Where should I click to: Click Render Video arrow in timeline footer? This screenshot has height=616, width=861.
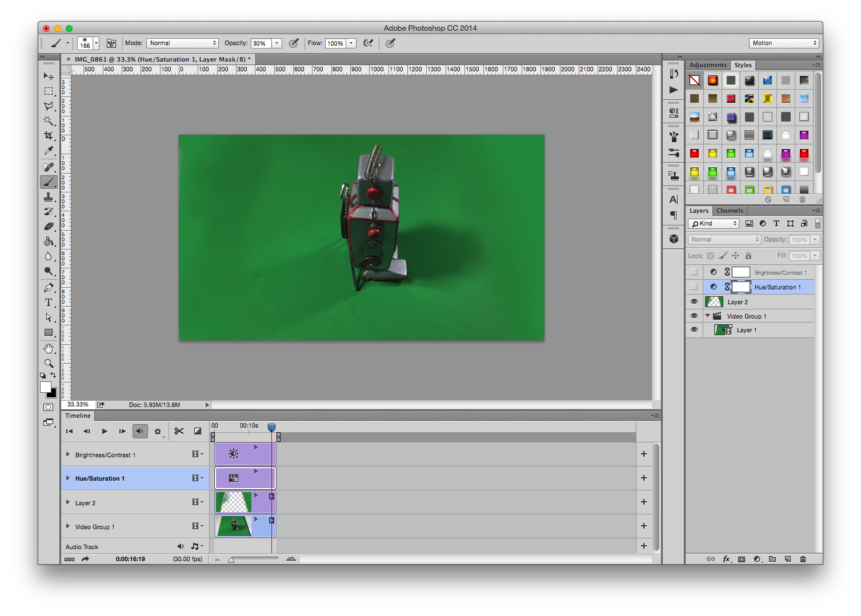click(x=85, y=559)
